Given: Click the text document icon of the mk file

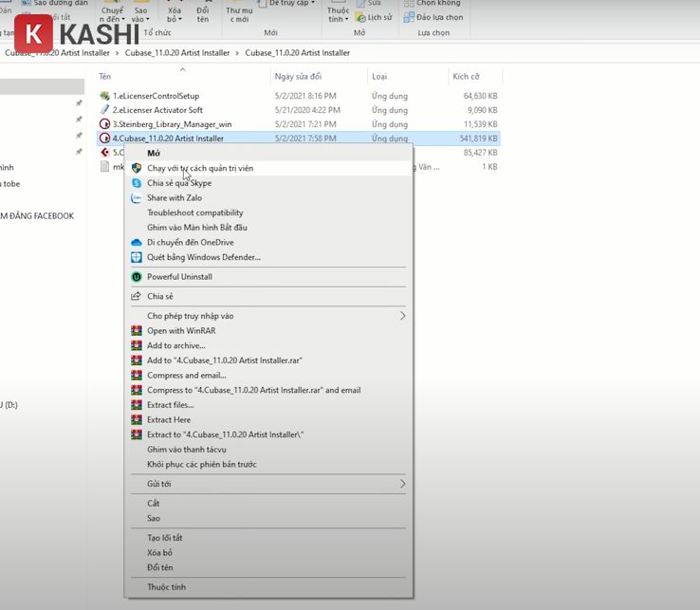Looking at the screenshot, I should coord(104,167).
